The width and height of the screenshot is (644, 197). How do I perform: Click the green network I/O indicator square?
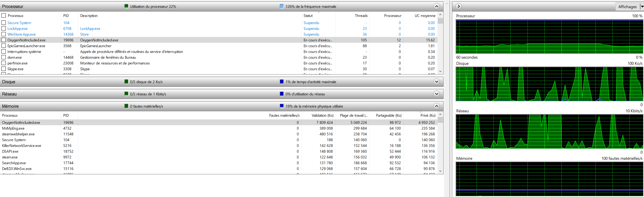pos(126,94)
